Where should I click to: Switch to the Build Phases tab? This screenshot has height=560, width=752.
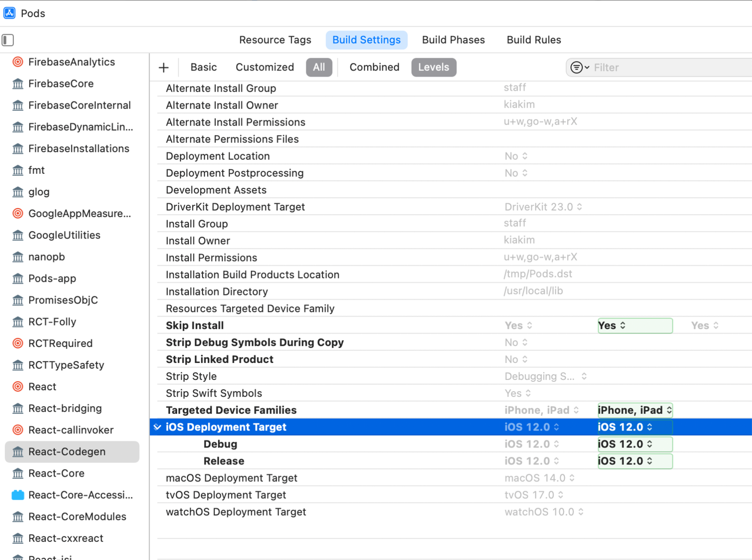(x=453, y=40)
